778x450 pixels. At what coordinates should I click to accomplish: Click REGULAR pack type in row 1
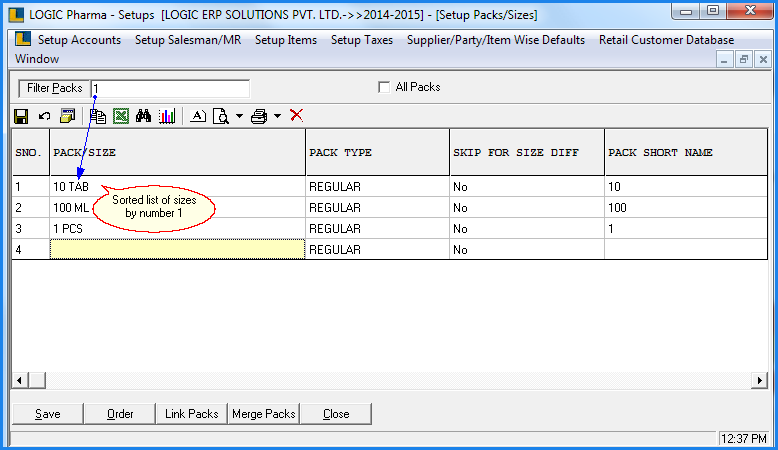coord(378,187)
